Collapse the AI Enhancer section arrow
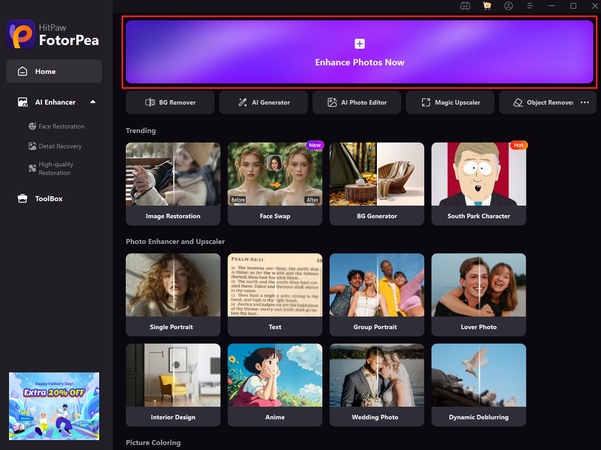601x450 pixels. (93, 102)
